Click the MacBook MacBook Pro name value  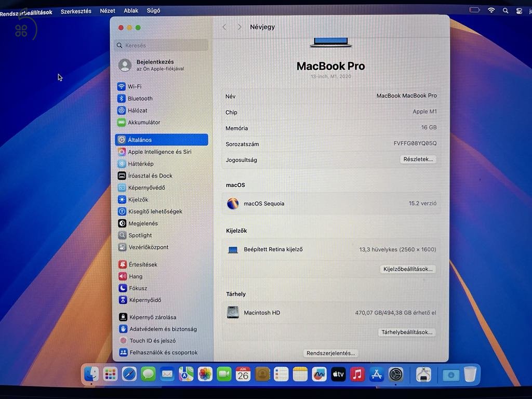click(x=406, y=96)
